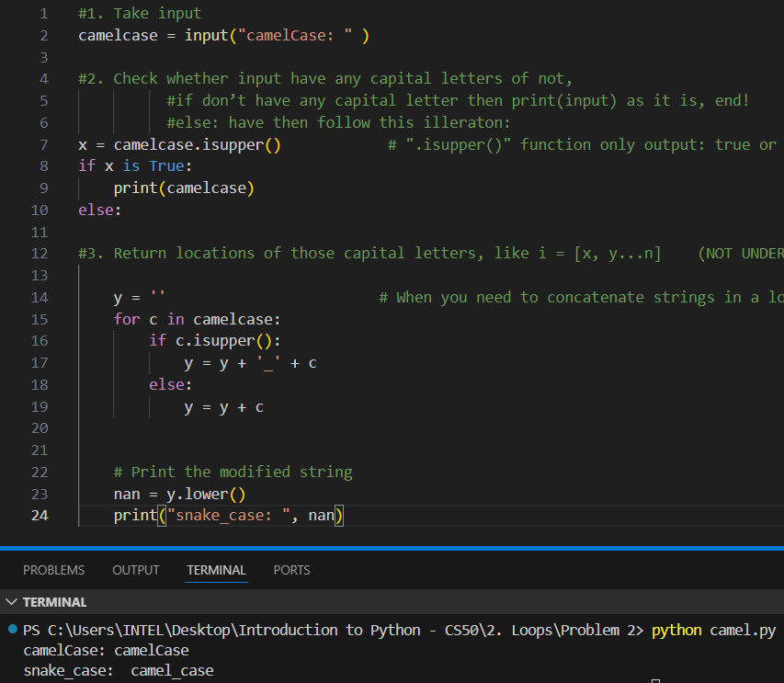The width and height of the screenshot is (784, 683).
Task: Collapse the TERMINAL section chevron
Action: tap(12, 602)
